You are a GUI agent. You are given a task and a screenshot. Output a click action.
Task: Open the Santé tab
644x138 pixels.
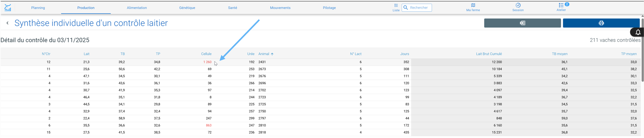(x=233, y=8)
